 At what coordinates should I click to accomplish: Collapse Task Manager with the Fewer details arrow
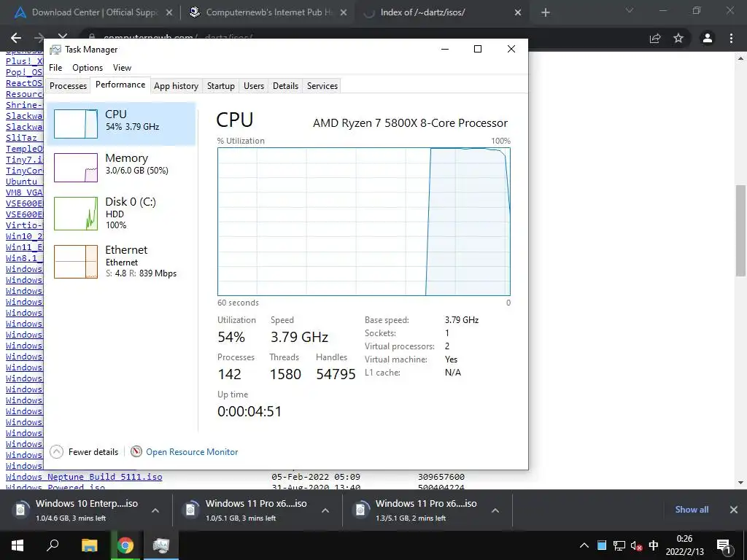pos(56,451)
